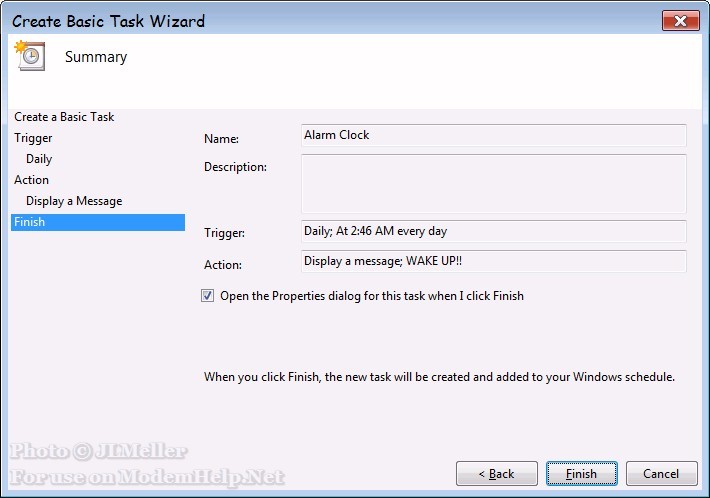Click the Summary heading text
Image resolution: width=710 pixels, height=498 pixels.
(96, 57)
